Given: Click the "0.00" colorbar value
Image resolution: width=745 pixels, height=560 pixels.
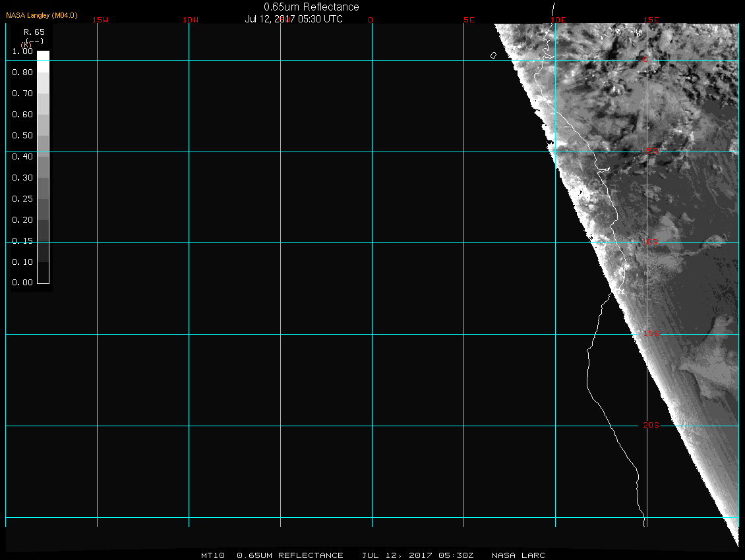Looking at the screenshot, I should click(x=22, y=283).
